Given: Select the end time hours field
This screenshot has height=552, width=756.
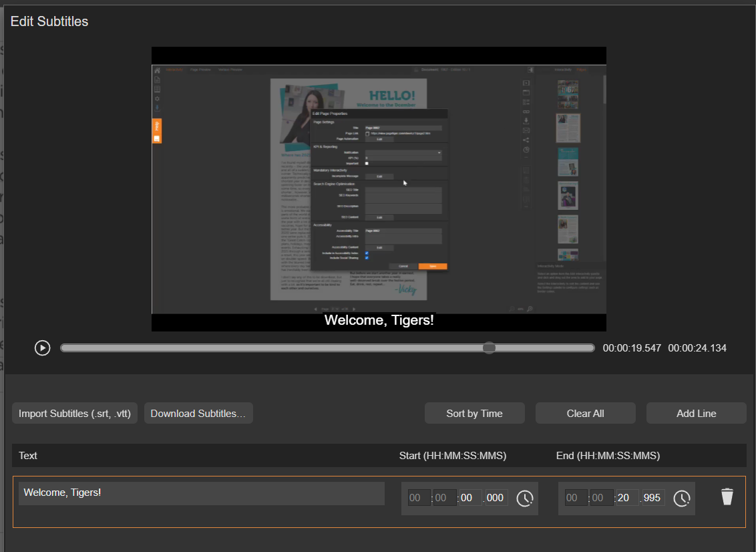Looking at the screenshot, I should [576, 498].
